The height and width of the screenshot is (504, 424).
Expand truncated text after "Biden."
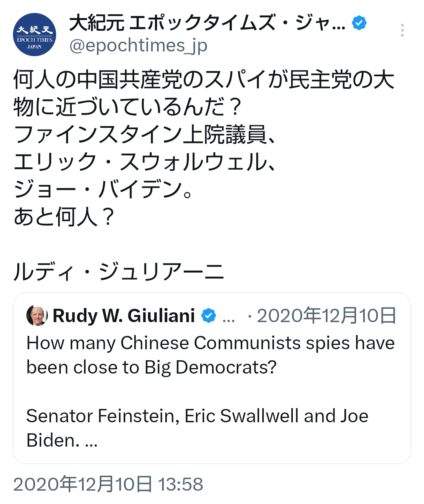tap(91, 441)
